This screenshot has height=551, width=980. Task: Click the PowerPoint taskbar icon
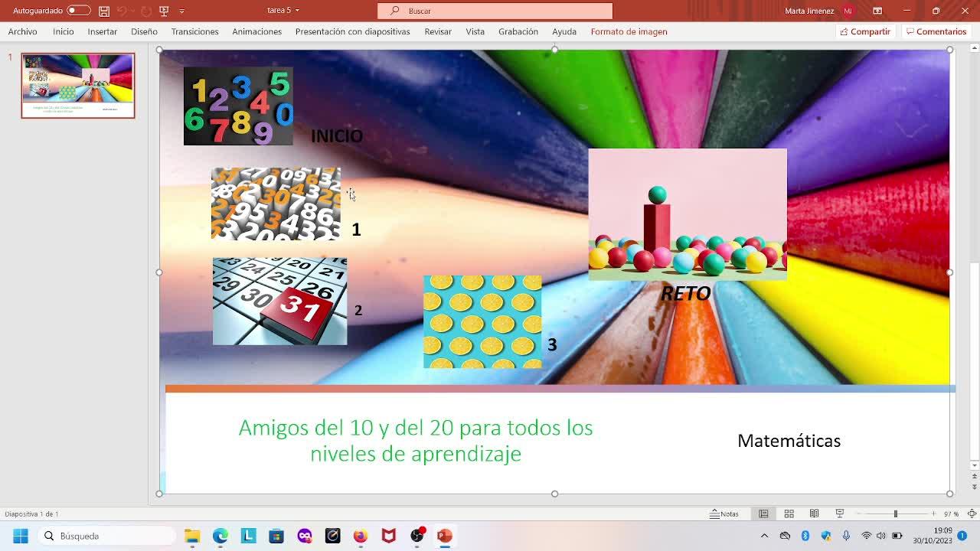445,536
